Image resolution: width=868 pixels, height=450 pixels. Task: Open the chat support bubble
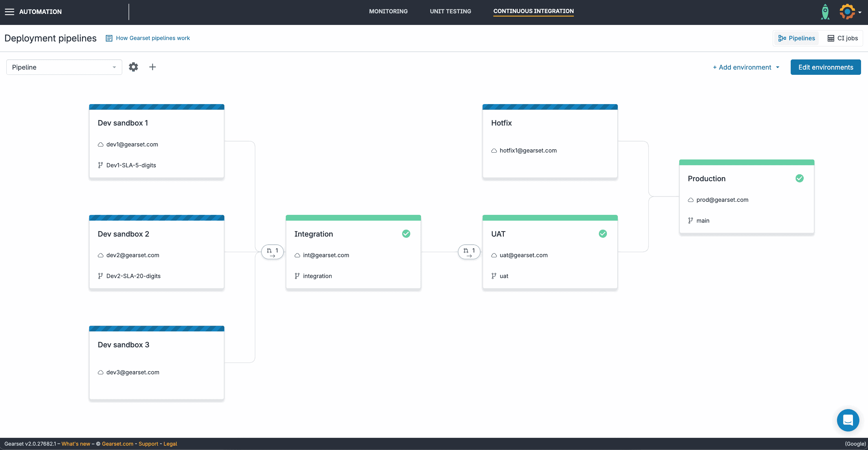848,420
